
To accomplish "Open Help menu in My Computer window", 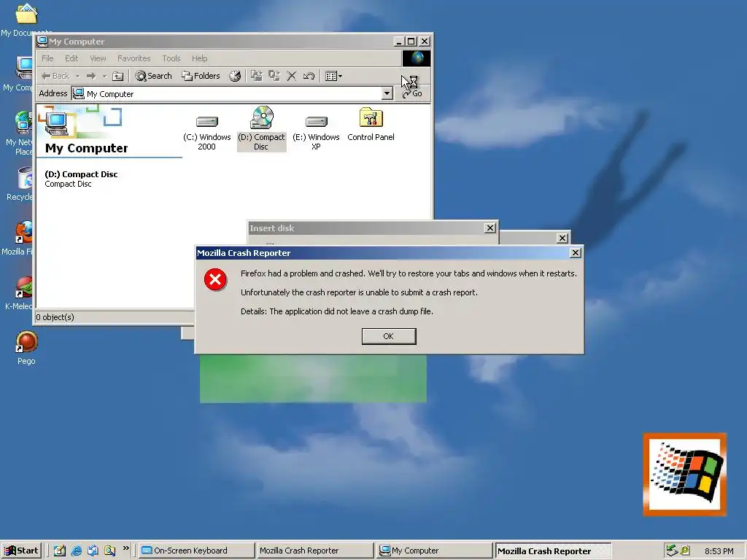I will coord(200,58).
